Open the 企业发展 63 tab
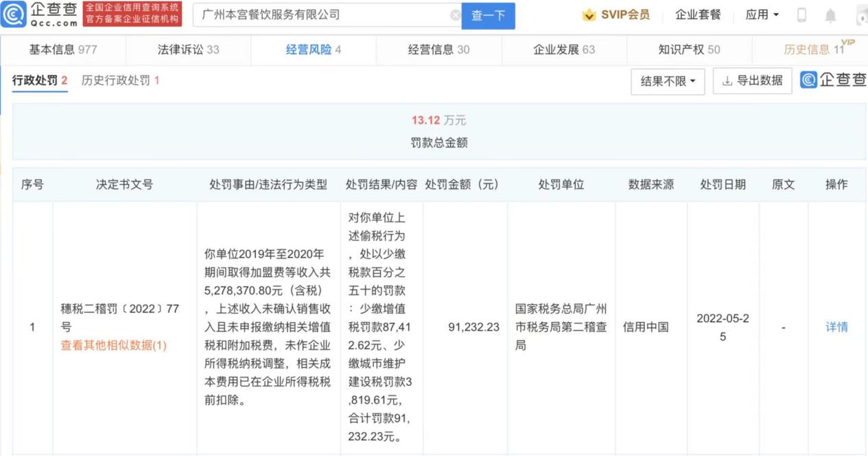The height and width of the screenshot is (456, 868). [564, 49]
